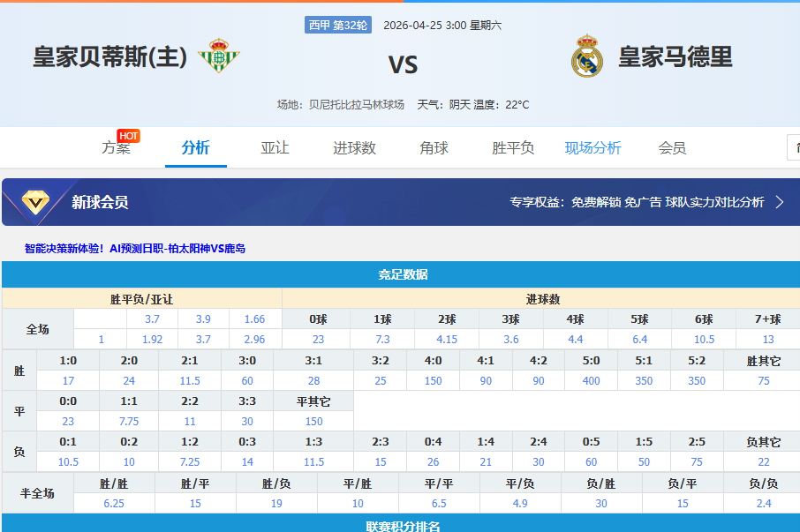
Task: Select 2球 goals odds 4.15
Action: (447, 340)
